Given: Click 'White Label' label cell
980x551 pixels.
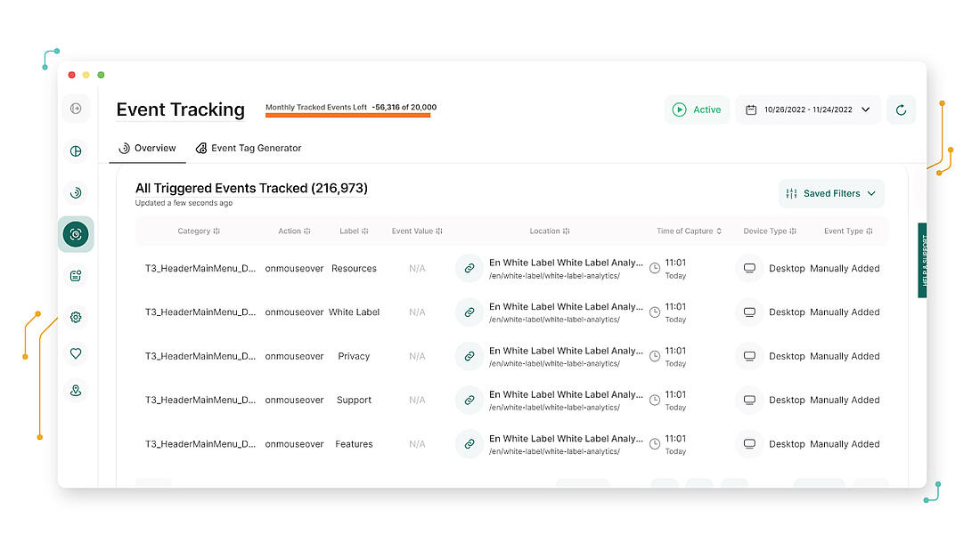Looking at the screenshot, I should click(x=354, y=312).
